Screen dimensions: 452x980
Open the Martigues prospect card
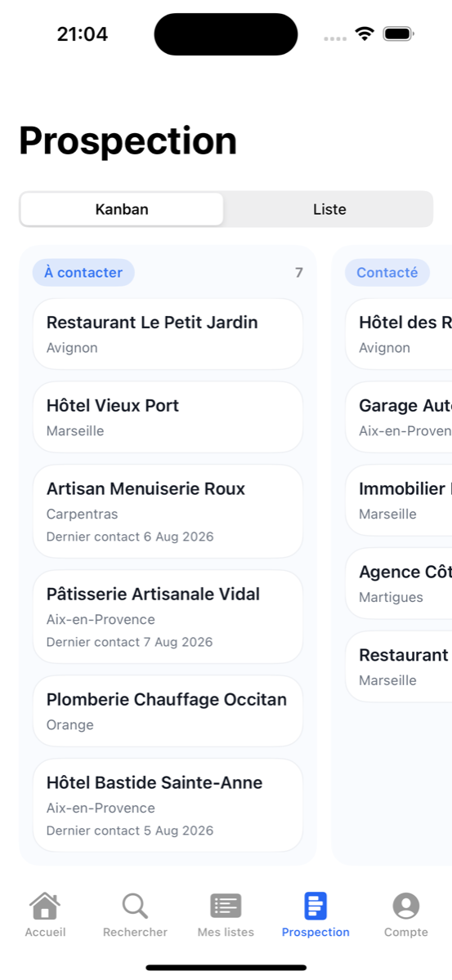tap(399, 584)
